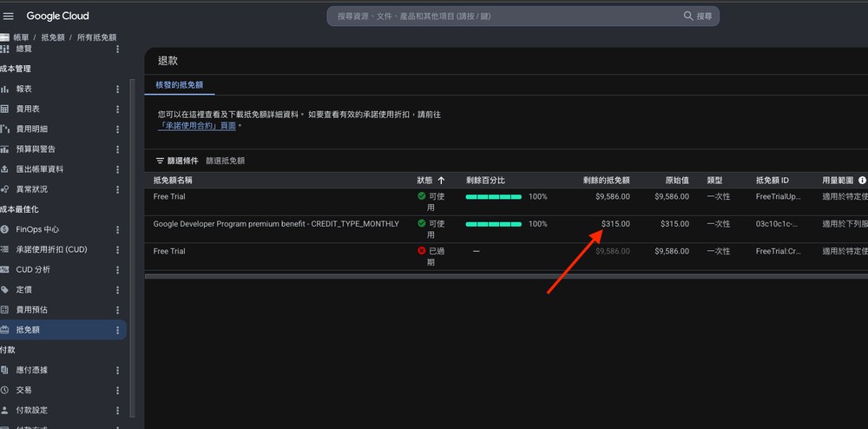
Task: Click the 報表 sidebar icon
Action: pos(4,89)
